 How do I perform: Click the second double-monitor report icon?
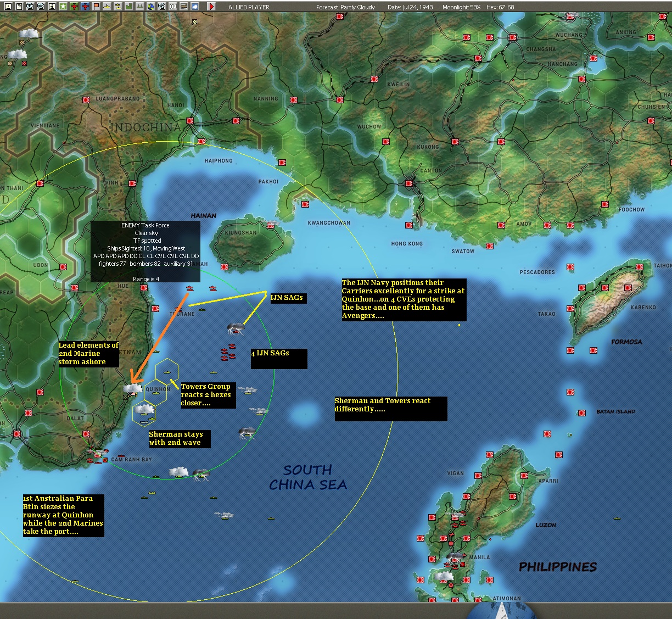(x=41, y=7)
